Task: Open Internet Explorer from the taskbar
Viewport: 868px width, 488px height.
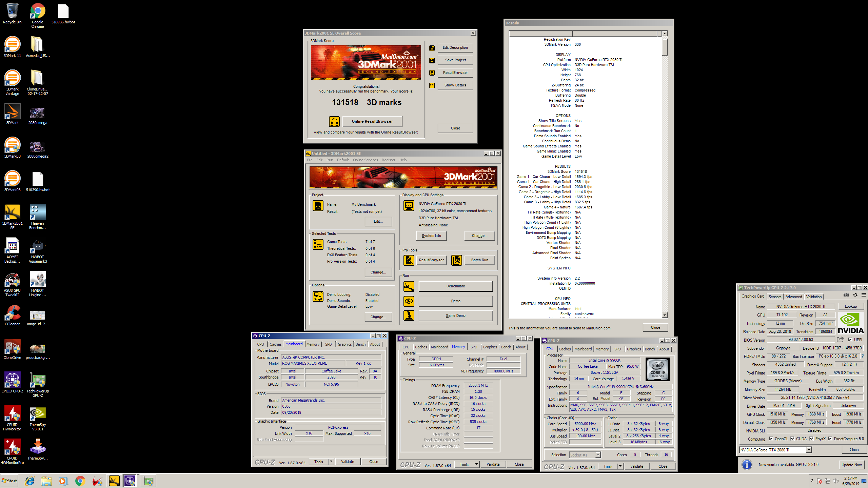Action: click(30, 481)
